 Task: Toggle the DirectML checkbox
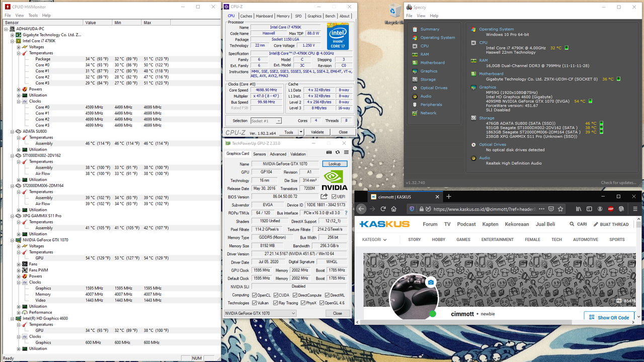coord(328,295)
